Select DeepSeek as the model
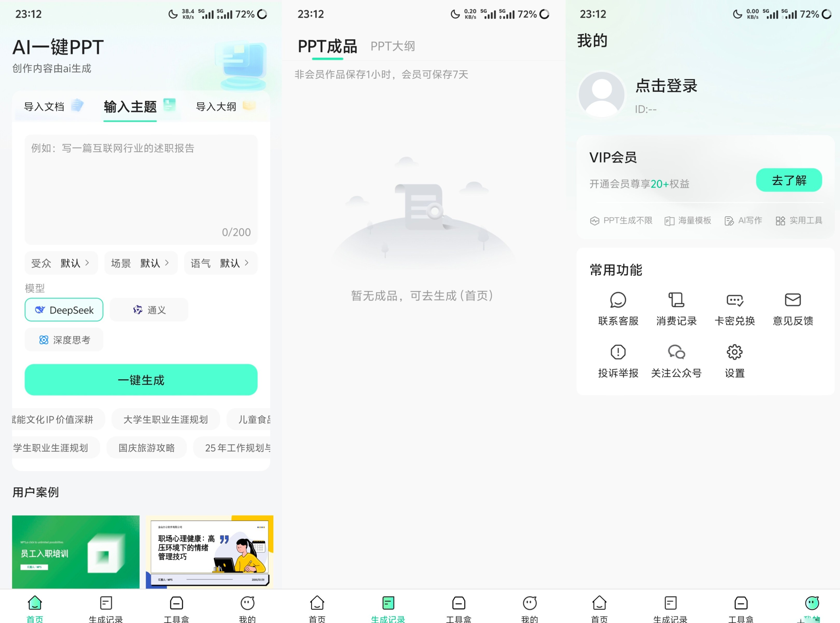This screenshot has width=840, height=623. point(64,310)
